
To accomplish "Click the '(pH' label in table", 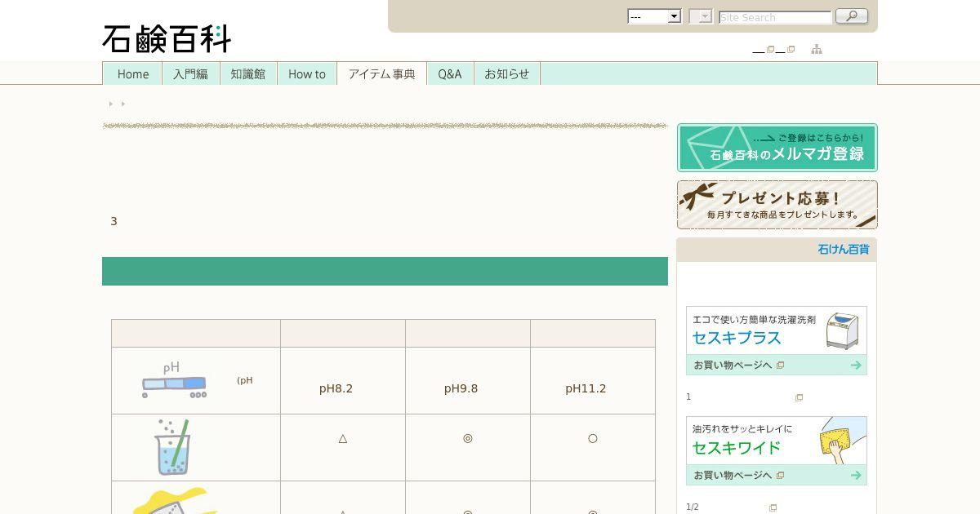I will [245, 380].
